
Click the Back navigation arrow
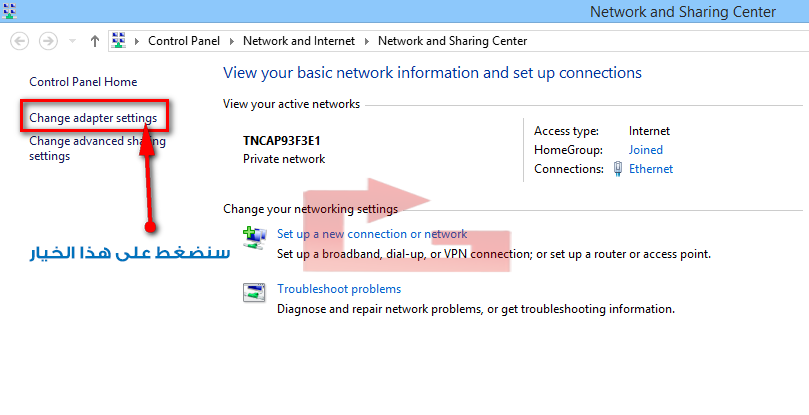click(21, 41)
